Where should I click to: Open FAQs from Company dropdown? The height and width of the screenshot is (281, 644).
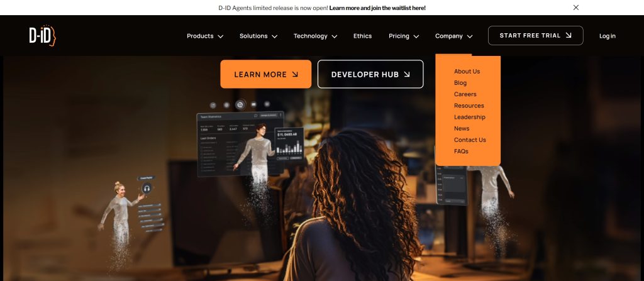point(461,151)
